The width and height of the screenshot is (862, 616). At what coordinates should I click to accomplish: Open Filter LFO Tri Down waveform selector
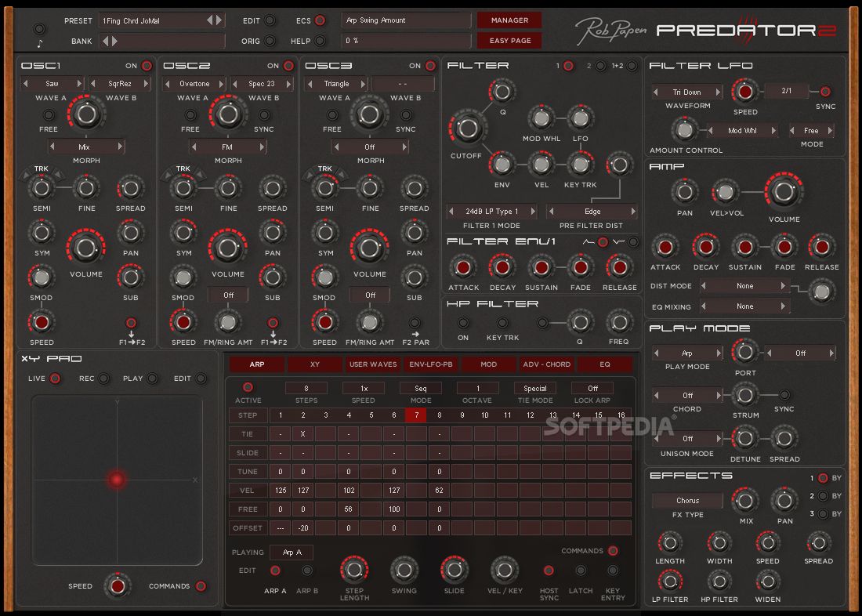tap(687, 92)
